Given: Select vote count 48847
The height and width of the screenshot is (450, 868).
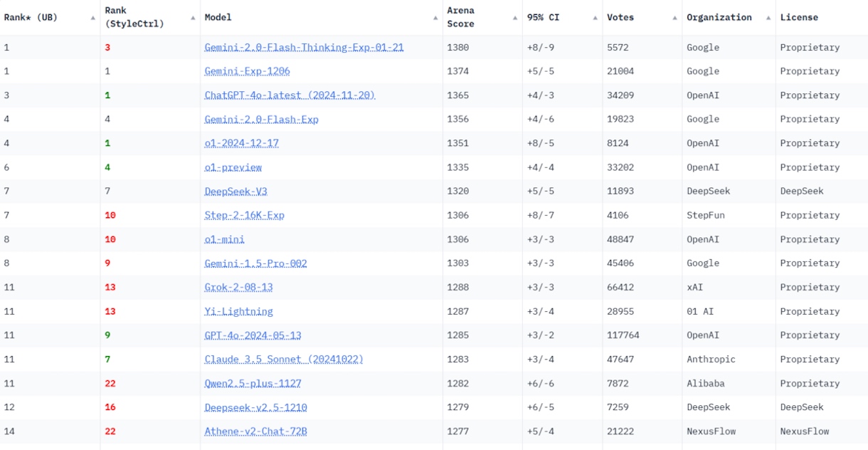Looking at the screenshot, I should [620, 239].
